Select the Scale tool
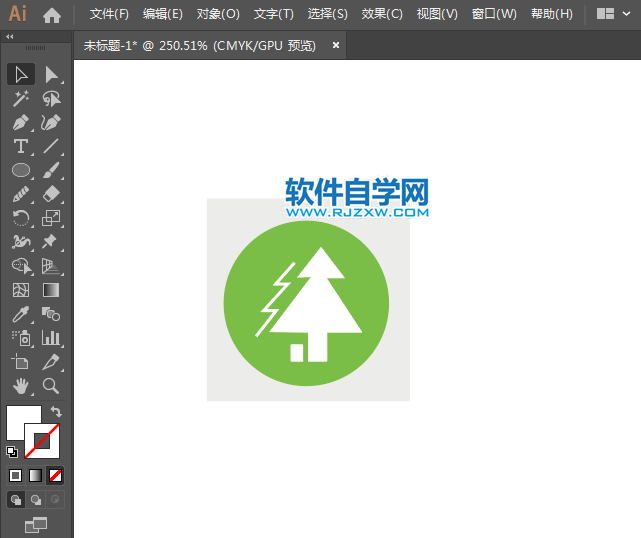Image resolution: width=641 pixels, height=538 pixels. click(52, 218)
